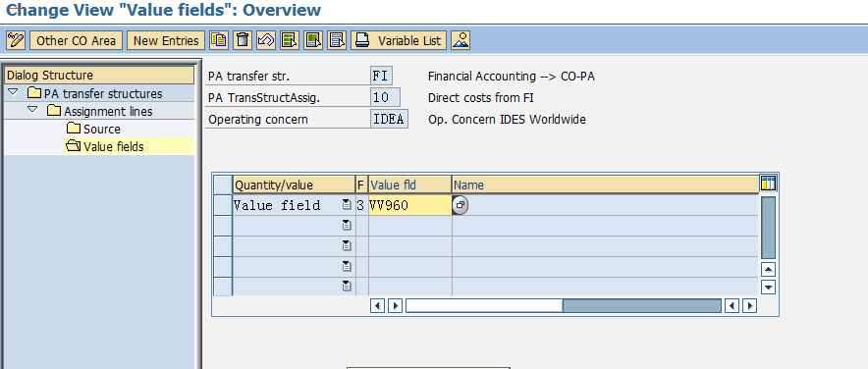The width and height of the screenshot is (868, 369).
Task: Click the empty Value fld cell in second row
Action: click(x=409, y=226)
